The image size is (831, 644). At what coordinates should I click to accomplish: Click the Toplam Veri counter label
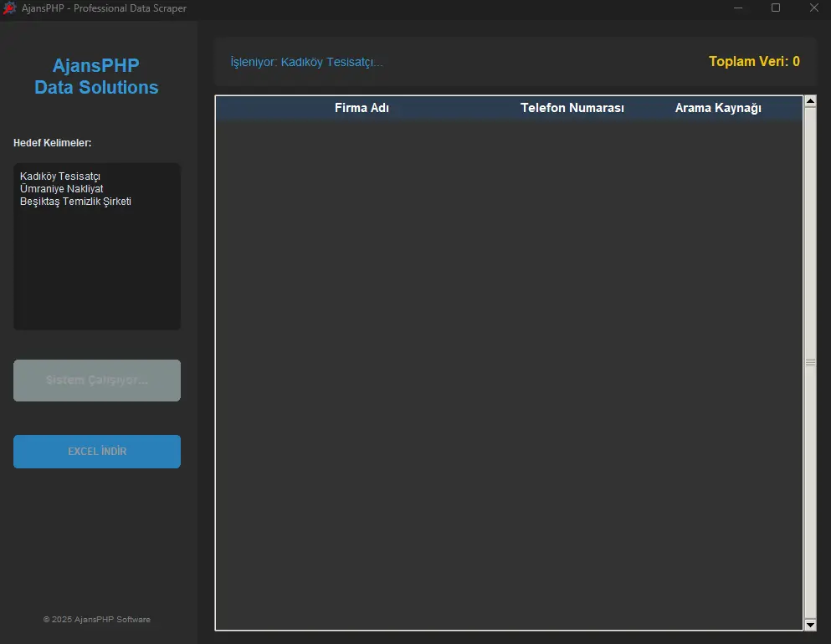(x=753, y=62)
